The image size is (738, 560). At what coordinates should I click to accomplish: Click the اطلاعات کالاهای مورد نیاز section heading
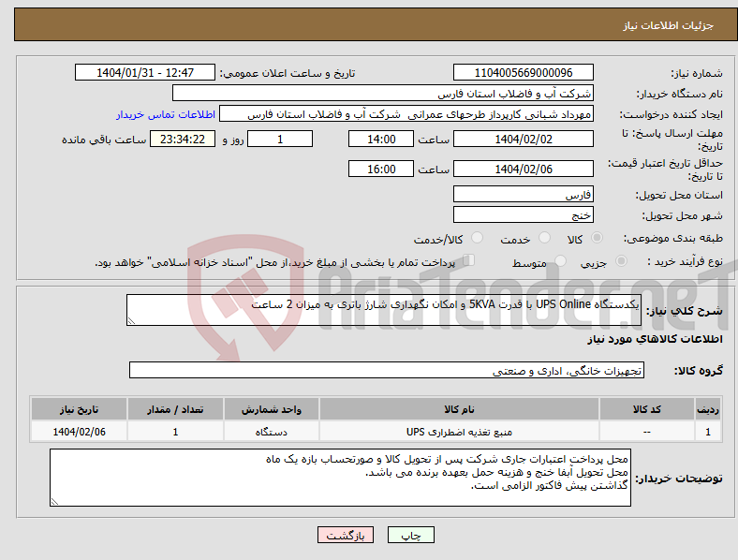(655, 339)
